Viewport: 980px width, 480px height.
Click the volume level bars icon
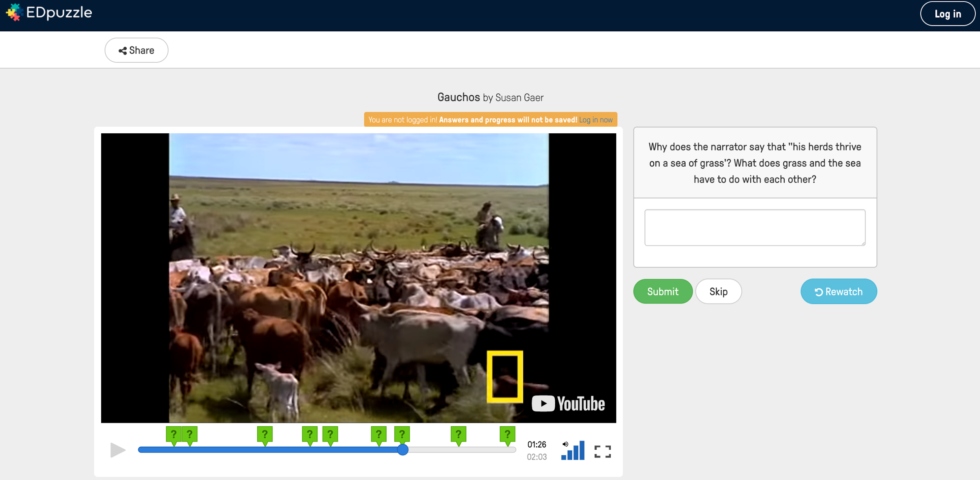click(x=573, y=451)
